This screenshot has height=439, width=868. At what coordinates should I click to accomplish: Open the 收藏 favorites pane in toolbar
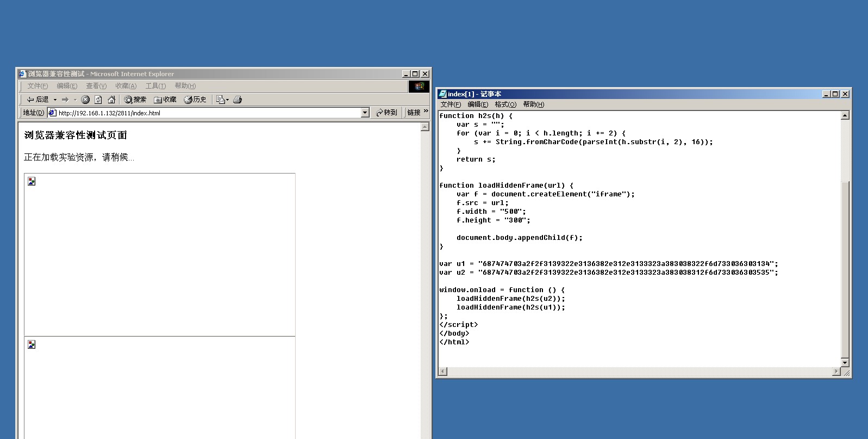[x=165, y=100]
